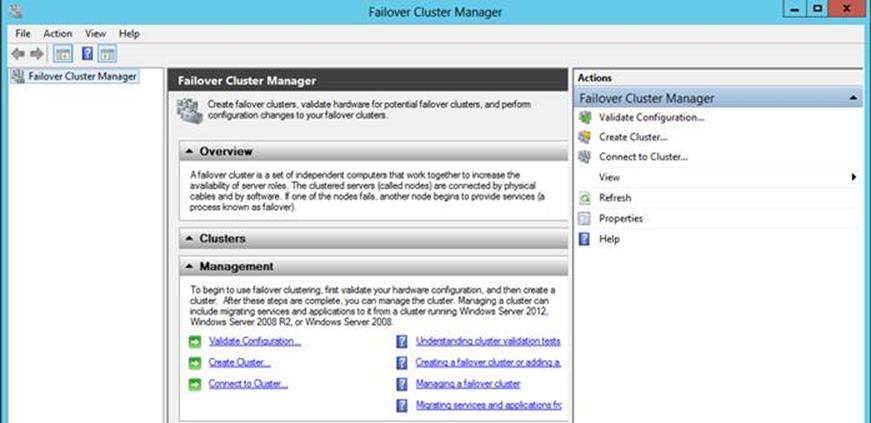Click Create Cluster... in Actions pane

633,137
